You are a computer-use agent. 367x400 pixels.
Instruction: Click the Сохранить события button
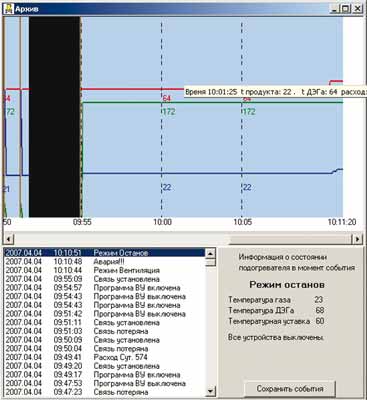click(290, 389)
